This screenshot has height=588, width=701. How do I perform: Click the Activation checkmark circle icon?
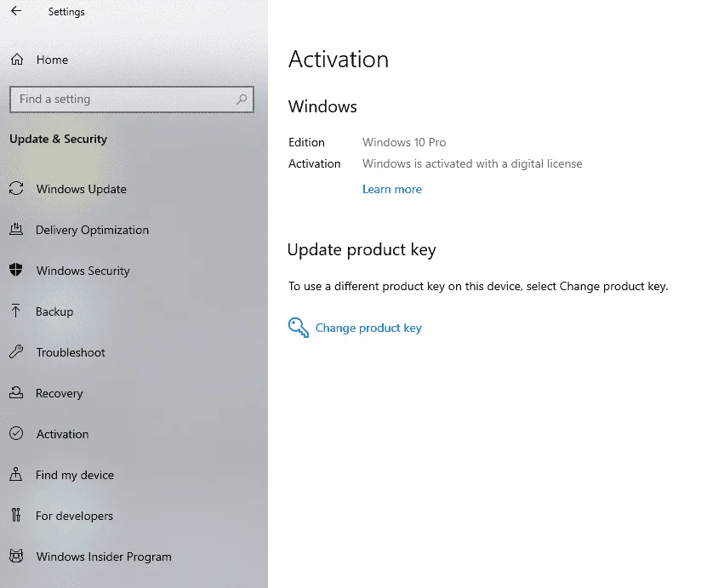(x=16, y=434)
